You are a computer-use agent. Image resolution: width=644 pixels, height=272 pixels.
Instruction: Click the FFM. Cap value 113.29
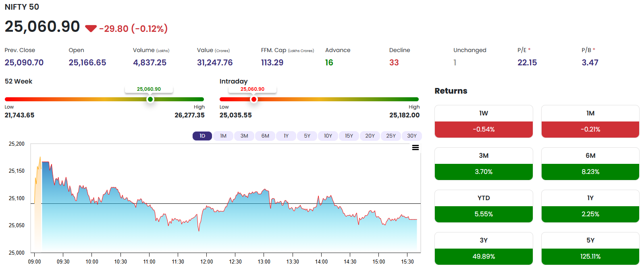272,63
